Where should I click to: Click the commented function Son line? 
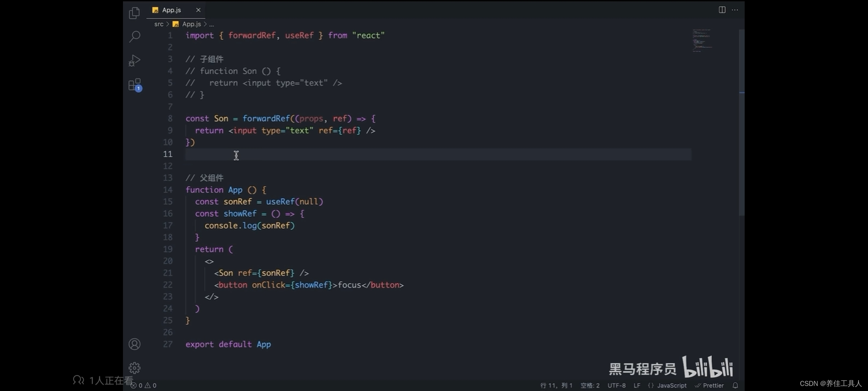(233, 71)
